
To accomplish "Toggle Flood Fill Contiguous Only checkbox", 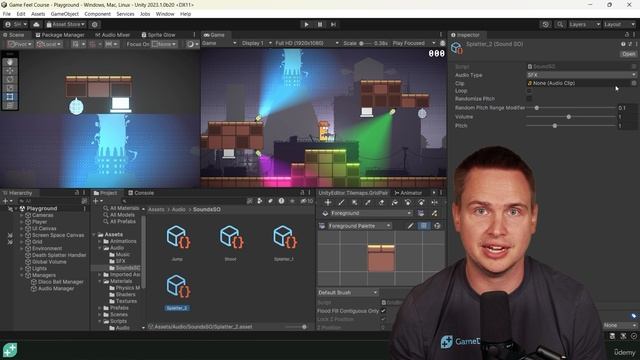I will pyautogui.click(x=383, y=311).
